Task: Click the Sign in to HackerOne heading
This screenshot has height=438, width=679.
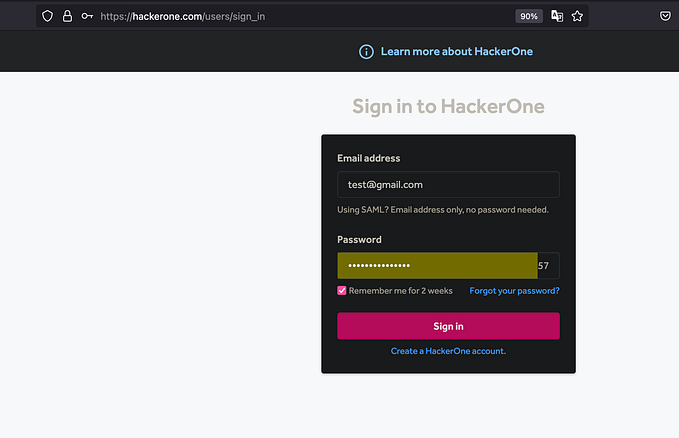Action: click(448, 107)
